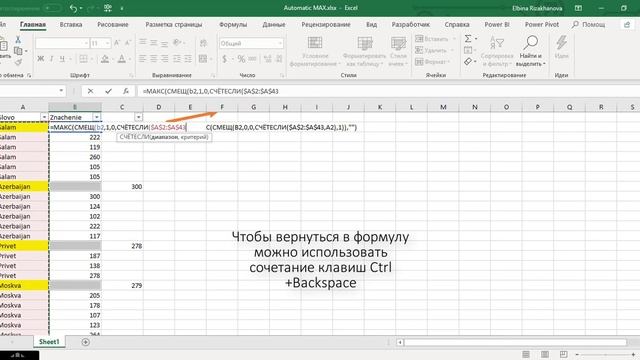This screenshot has height=360, width=640.
Task: Open the font size dropdown
Action: click(x=107, y=43)
